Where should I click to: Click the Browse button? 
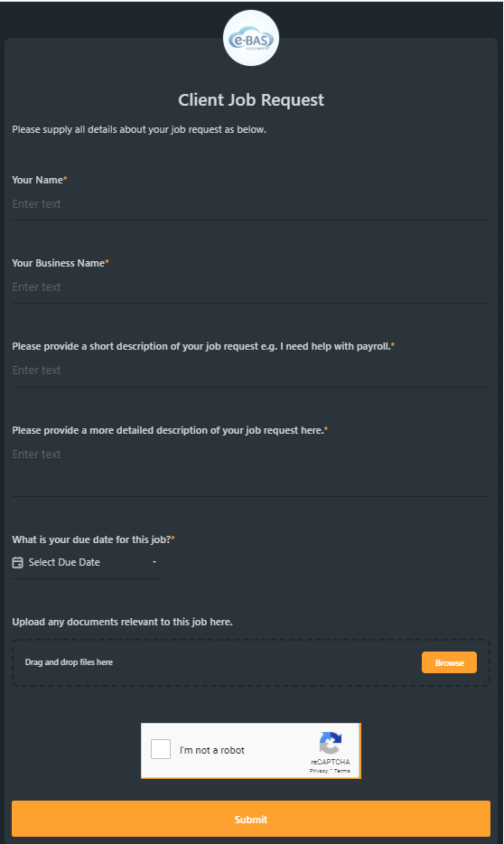tap(449, 662)
